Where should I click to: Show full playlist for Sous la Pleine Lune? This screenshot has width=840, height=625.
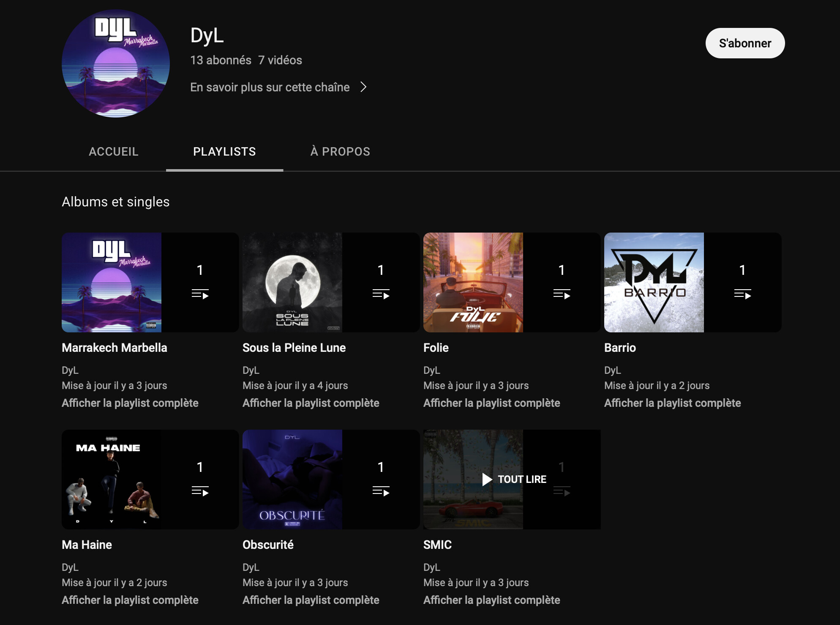pyautogui.click(x=311, y=403)
